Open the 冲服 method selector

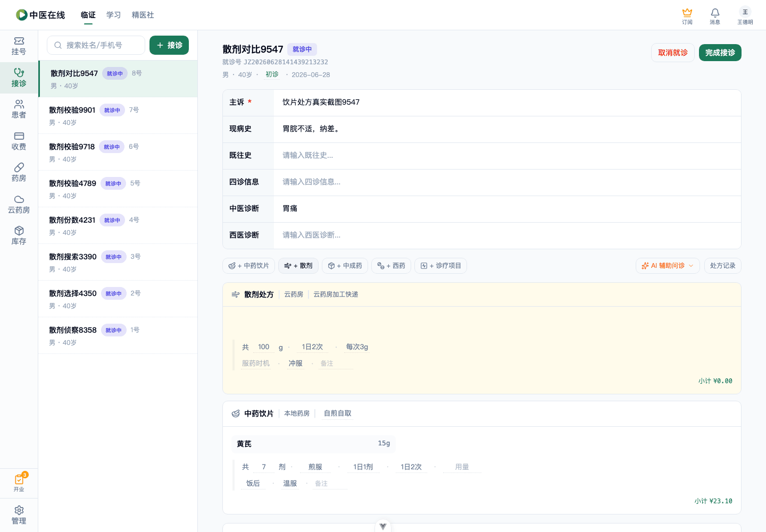296,364
